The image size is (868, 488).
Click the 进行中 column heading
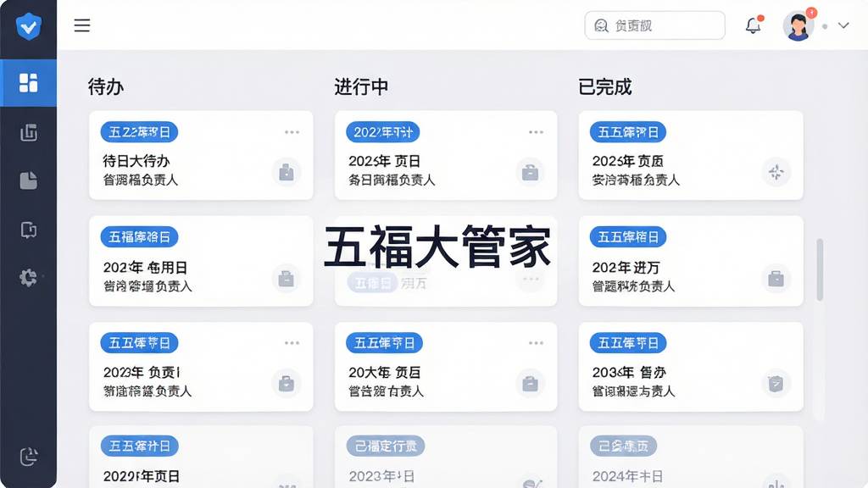pyautogui.click(x=361, y=87)
